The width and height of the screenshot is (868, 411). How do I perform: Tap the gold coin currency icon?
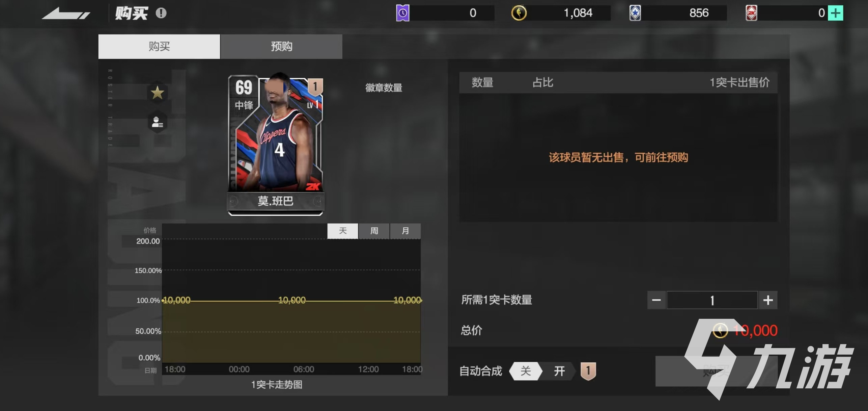point(519,13)
